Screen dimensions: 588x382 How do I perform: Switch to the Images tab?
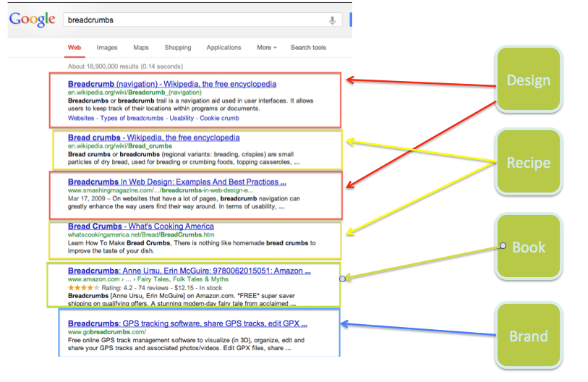coord(107,48)
